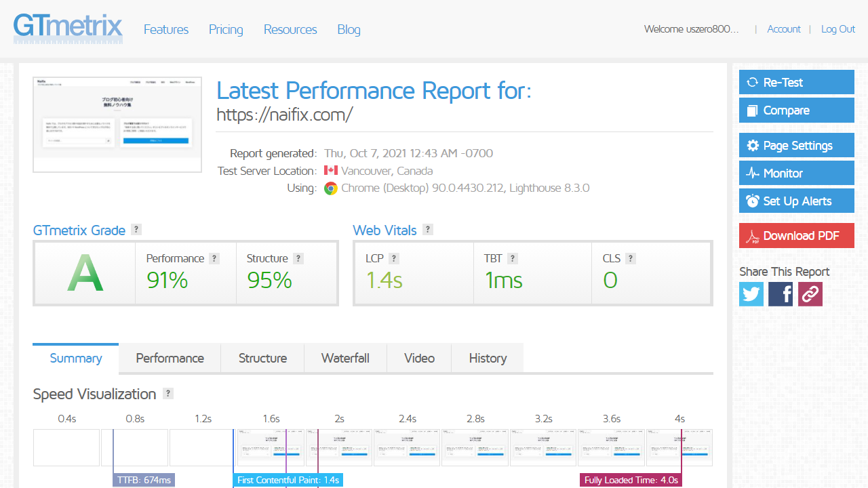Open help for Web Vitals

(428, 229)
